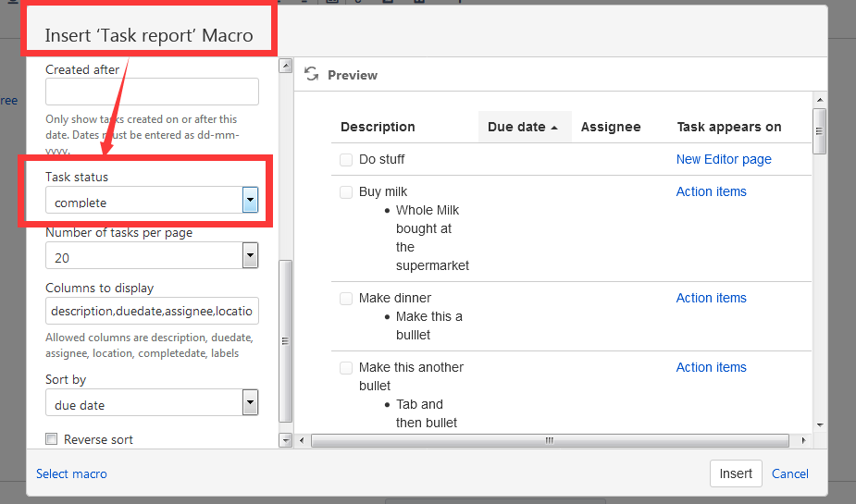Click the preview scroll right arrow
This screenshot has width=856, height=504.
(x=803, y=440)
